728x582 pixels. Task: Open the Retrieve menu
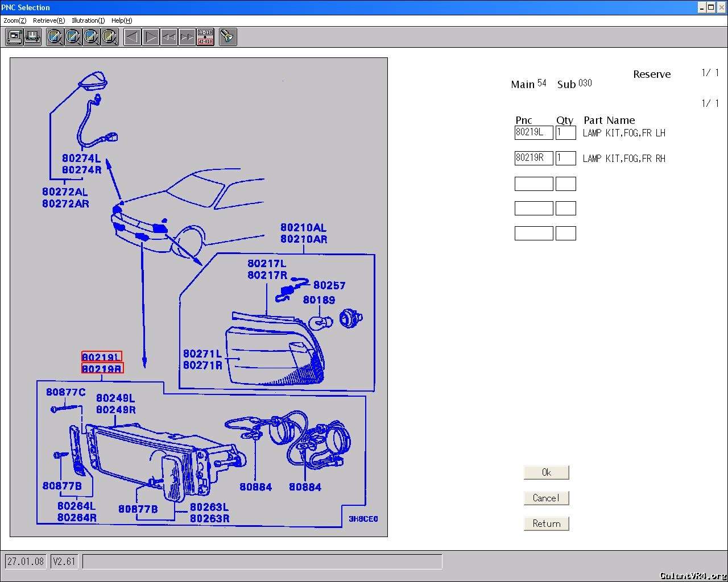pos(49,20)
